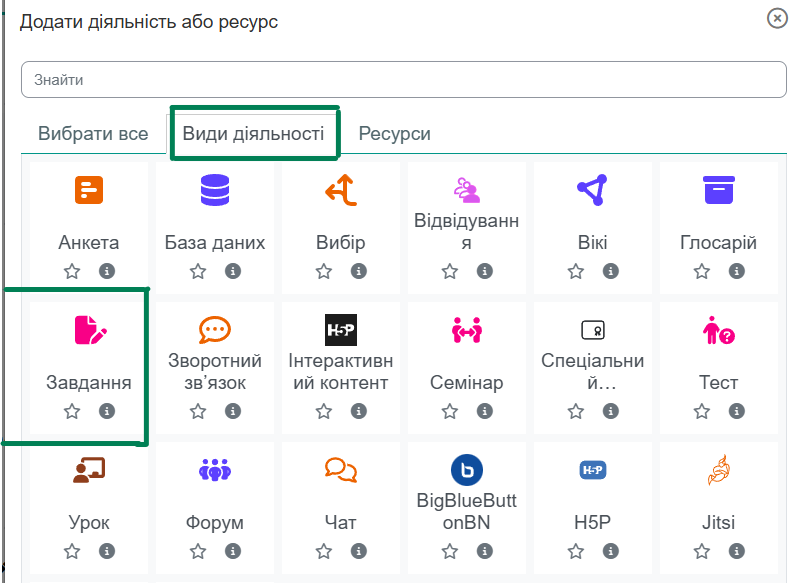
Task: Switch to the Вибрати все tab
Action: coord(93,134)
